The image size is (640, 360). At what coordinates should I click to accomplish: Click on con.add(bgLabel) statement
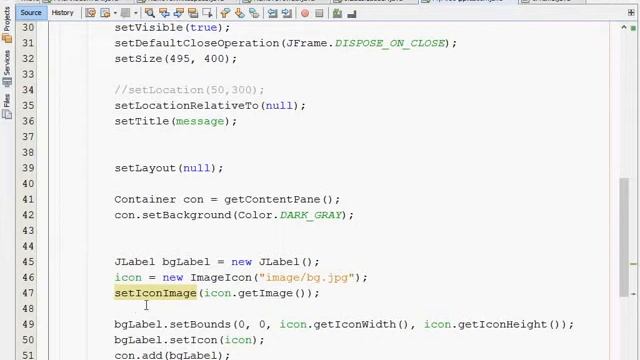click(172, 355)
